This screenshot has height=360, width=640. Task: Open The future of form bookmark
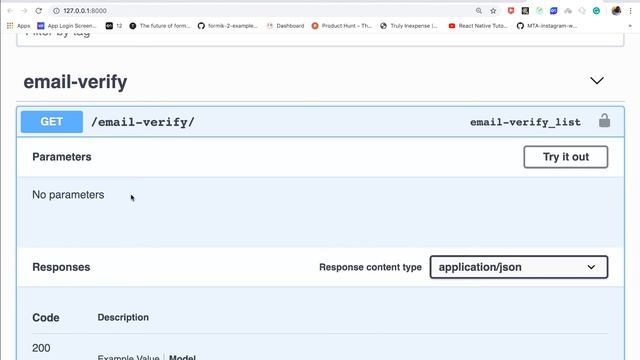(160, 26)
